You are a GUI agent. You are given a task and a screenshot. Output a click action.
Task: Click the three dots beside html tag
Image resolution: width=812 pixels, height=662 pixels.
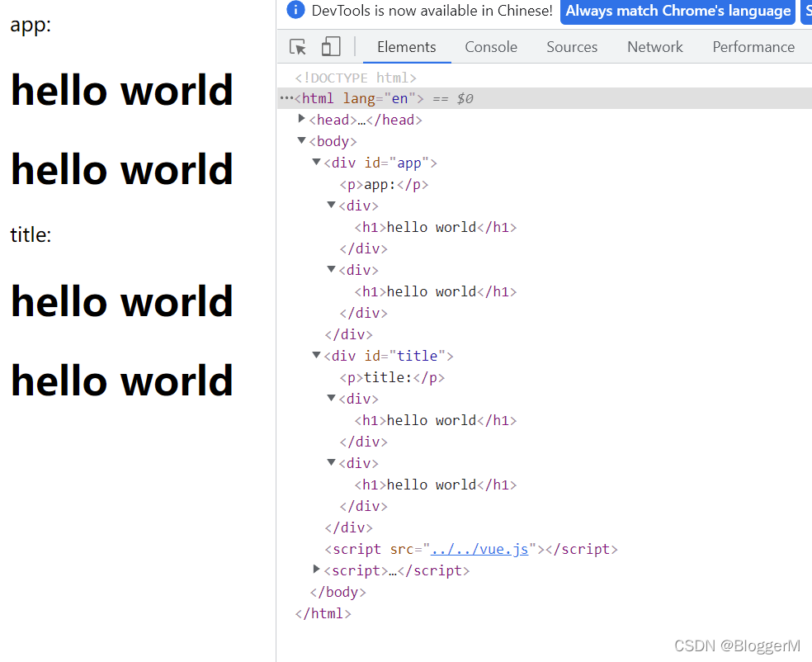[286, 98]
